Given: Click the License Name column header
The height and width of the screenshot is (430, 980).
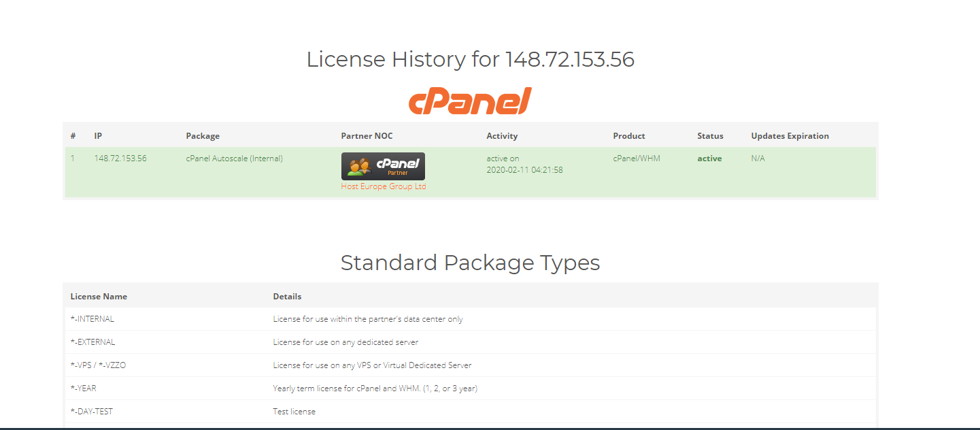Looking at the screenshot, I should [99, 297].
